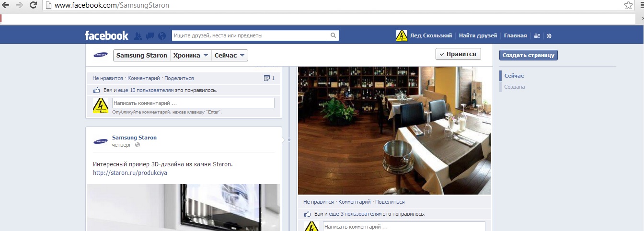
Task: Click Не нравится under restaurant photo
Action: [x=319, y=202]
